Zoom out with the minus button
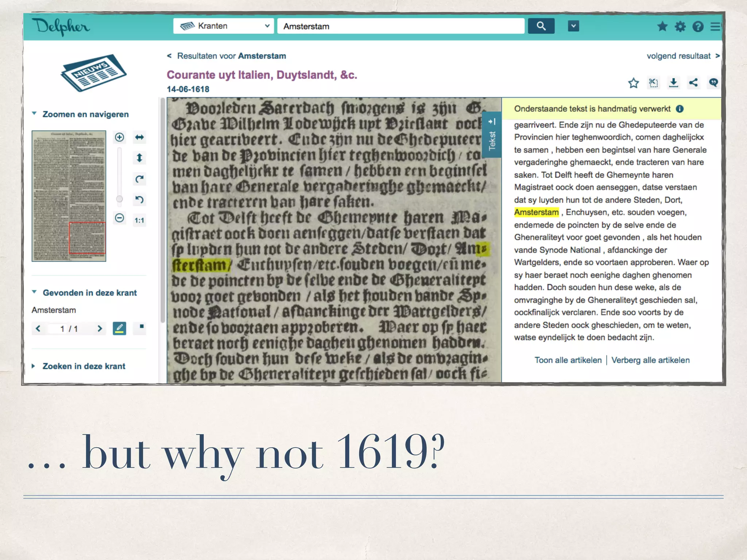 [x=119, y=218]
